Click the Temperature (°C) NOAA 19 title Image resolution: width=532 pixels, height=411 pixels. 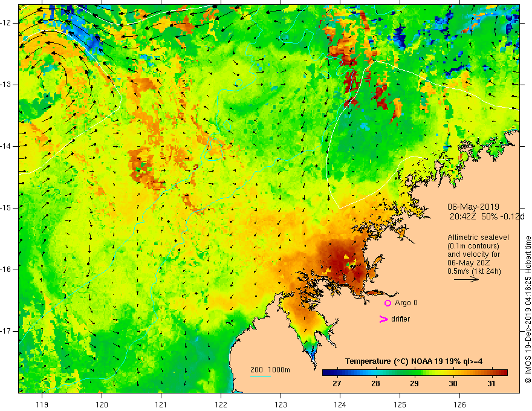(x=414, y=361)
